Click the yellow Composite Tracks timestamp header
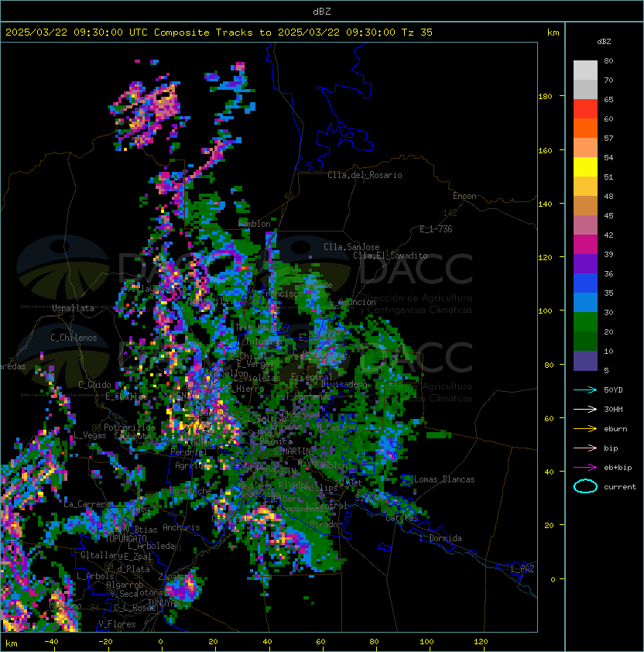Screen dimensions: 644x652 [x=219, y=32]
